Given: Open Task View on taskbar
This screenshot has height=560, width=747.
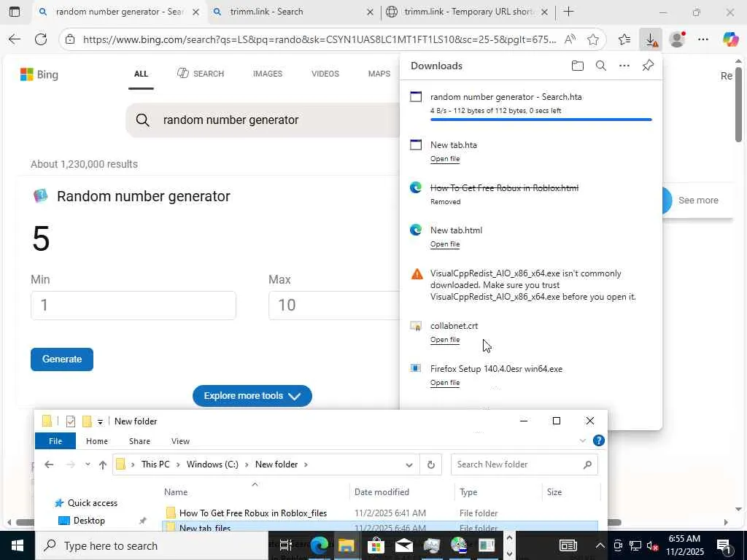Looking at the screenshot, I should coord(285,545).
